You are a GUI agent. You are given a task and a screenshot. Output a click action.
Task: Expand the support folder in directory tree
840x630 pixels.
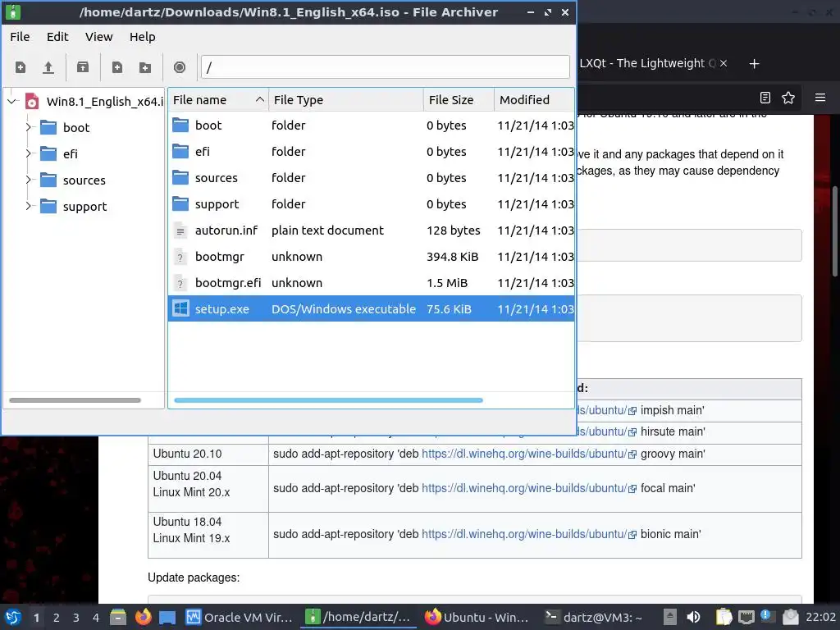click(x=29, y=206)
